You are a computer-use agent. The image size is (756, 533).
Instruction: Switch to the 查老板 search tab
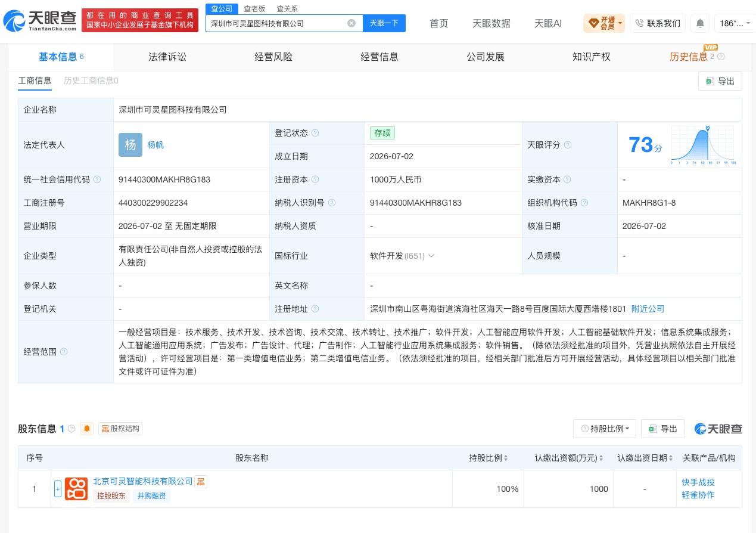(x=254, y=8)
